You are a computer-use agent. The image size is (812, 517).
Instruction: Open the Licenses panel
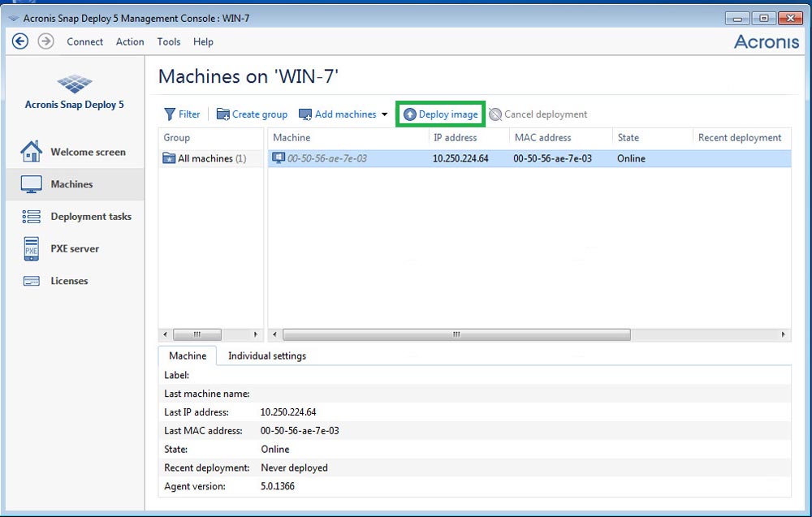coord(69,280)
